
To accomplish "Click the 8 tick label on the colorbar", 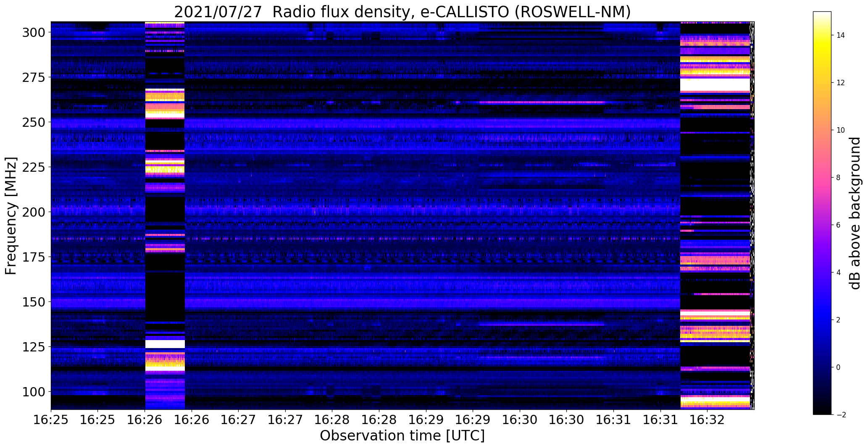I will 839,178.
